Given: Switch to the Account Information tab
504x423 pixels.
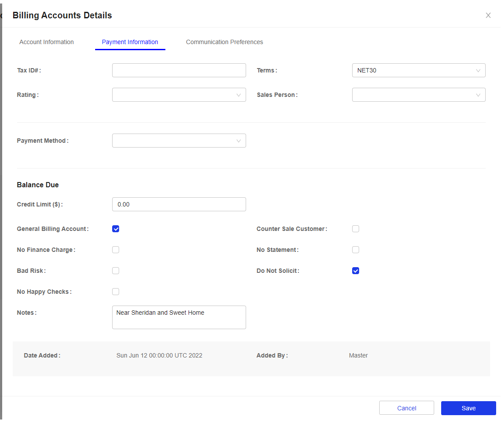Looking at the screenshot, I should tap(47, 42).
